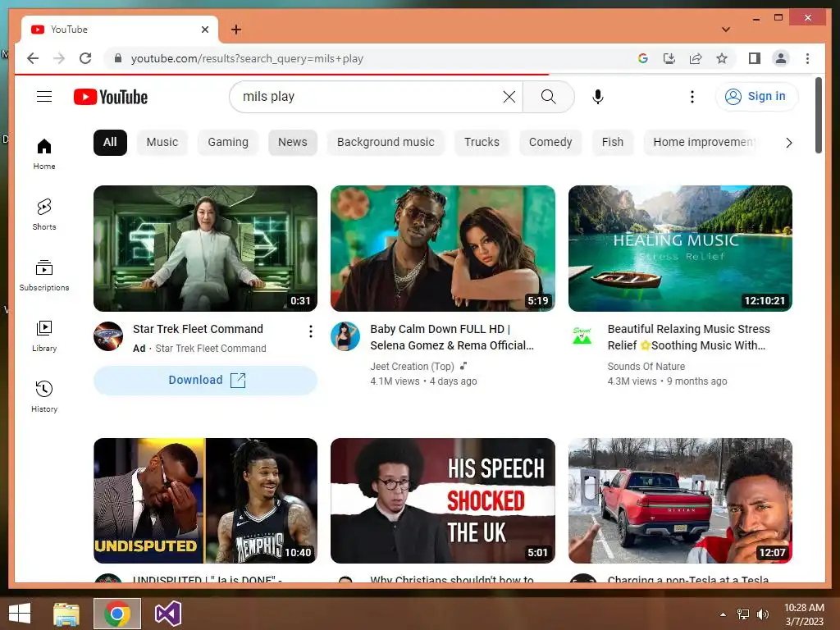Open Beautiful Relaxing Music Stress Relief title

coord(688,337)
